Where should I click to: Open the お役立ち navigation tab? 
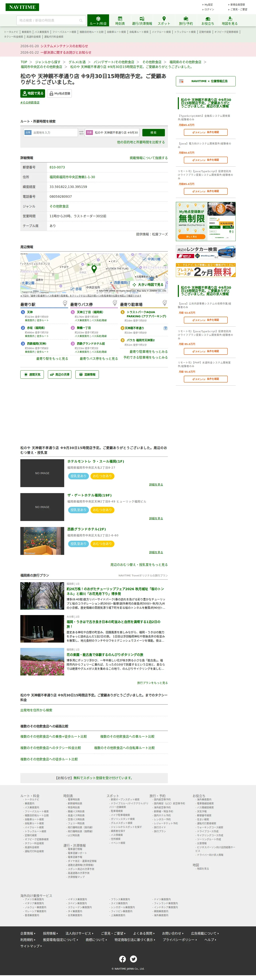click(208, 21)
